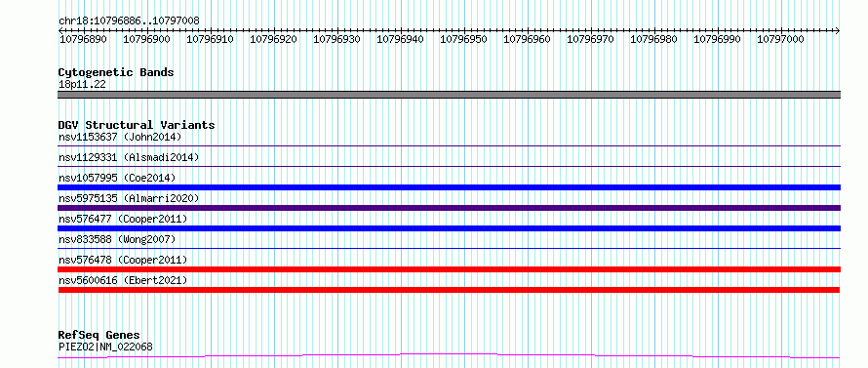Select the blue bar for nsv576477
This screenshot has width=868, height=368.
pos(449,228)
